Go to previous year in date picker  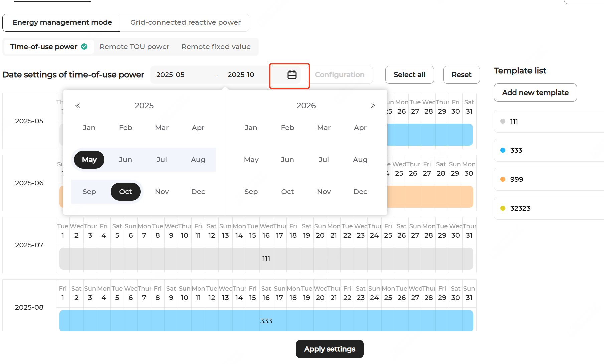point(78,106)
